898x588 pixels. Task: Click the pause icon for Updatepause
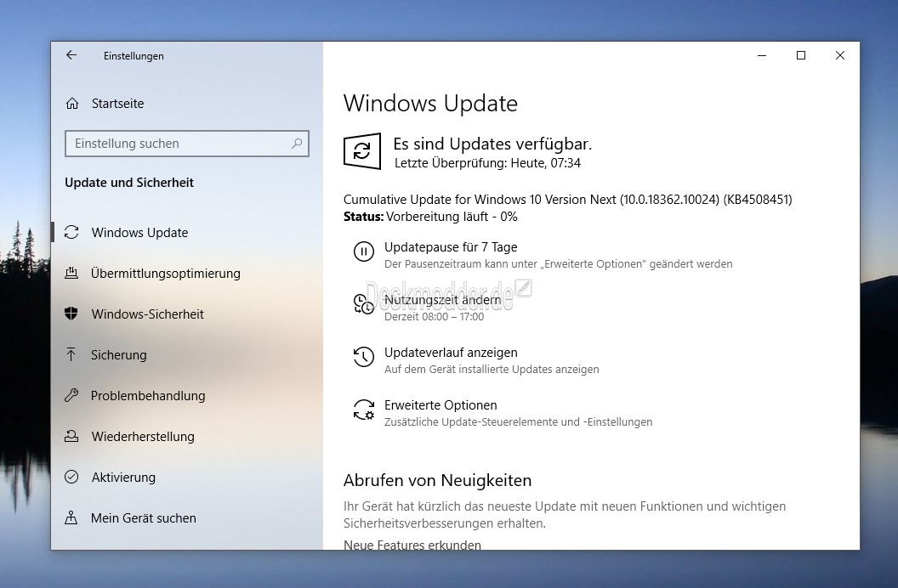point(364,252)
